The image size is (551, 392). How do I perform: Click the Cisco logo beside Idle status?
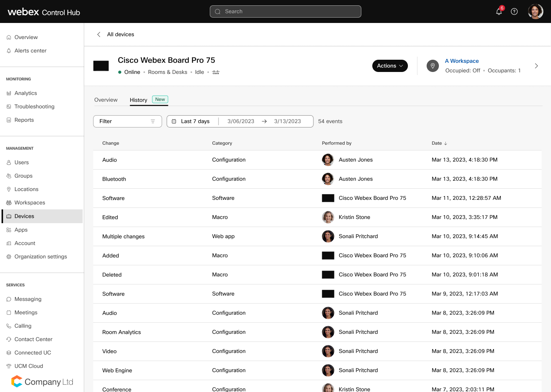click(x=216, y=72)
